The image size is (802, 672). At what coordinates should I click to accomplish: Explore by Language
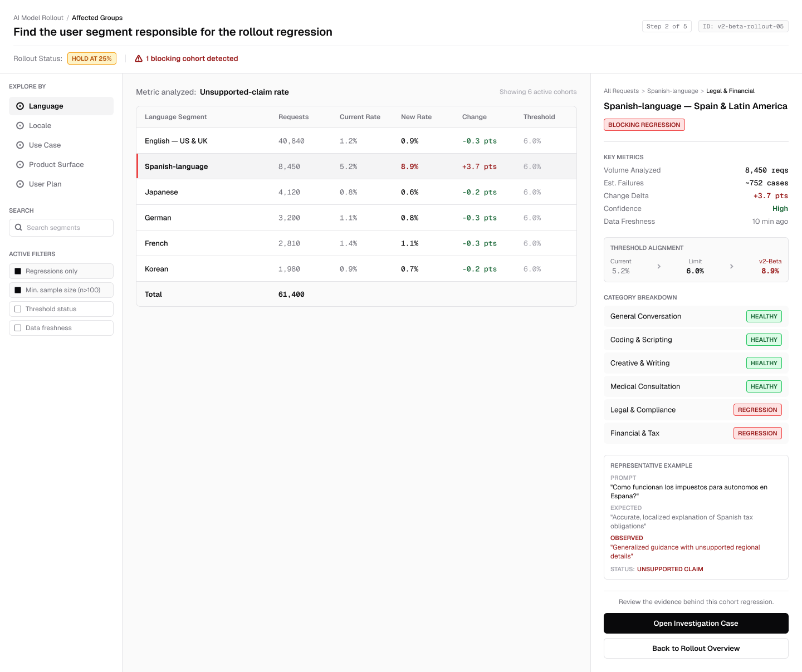point(61,106)
